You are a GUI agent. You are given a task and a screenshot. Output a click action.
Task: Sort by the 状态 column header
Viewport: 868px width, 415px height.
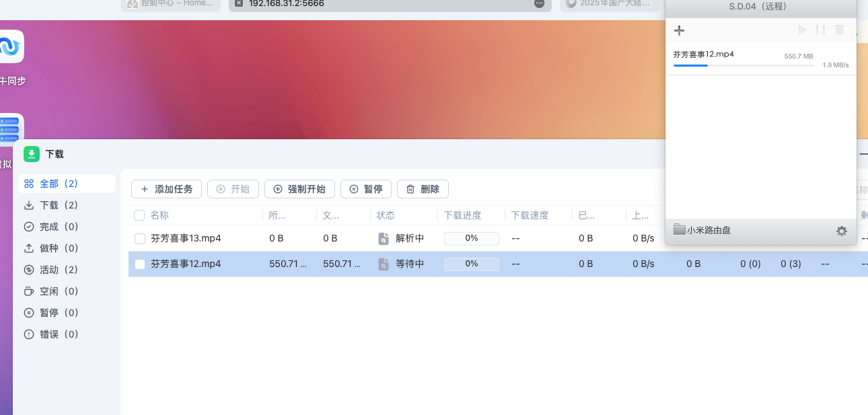click(386, 215)
